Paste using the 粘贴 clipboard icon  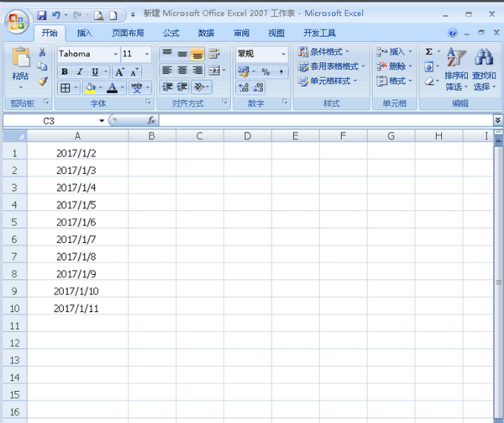pyautogui.click(x=21, y=58)
